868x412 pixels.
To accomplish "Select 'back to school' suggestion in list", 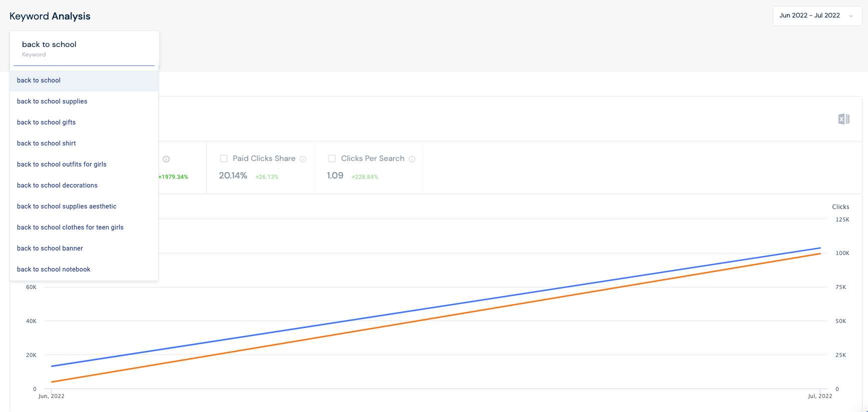I will coord(39,80).
